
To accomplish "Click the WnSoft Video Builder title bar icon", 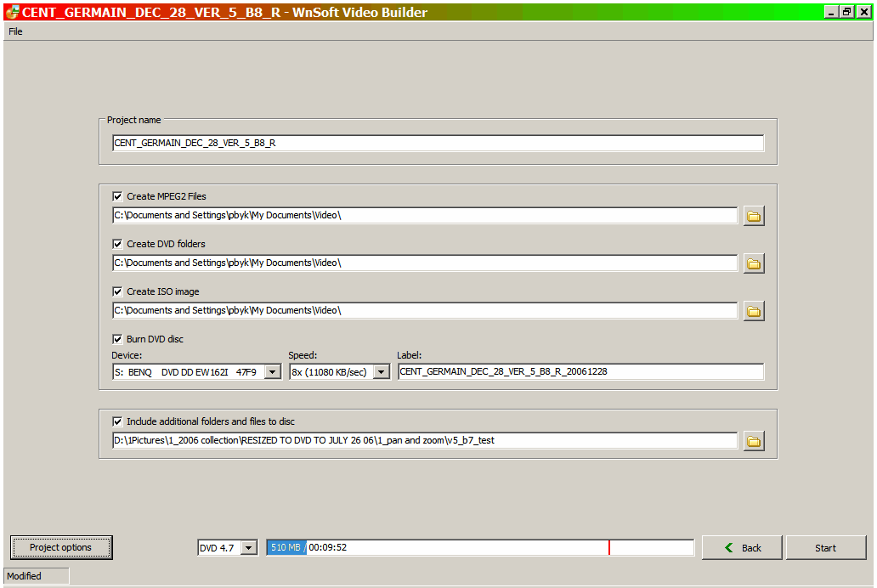I will point(12,12).
